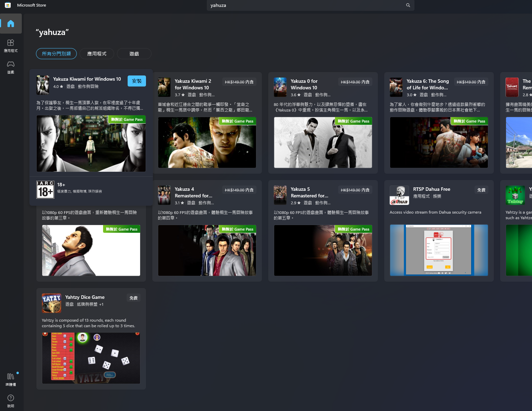Open RTSP Dahua Free app icon
This screenshot has height=411, width=532.
(400, 195)
